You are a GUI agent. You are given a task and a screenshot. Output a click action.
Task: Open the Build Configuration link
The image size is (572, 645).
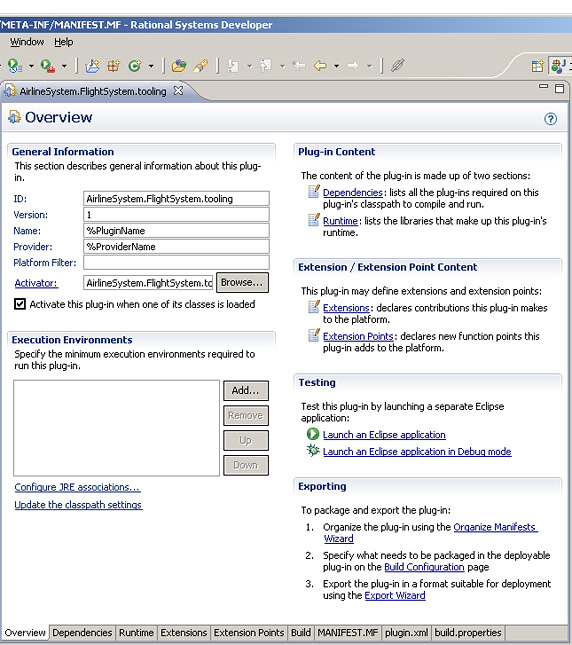point(424,567)
